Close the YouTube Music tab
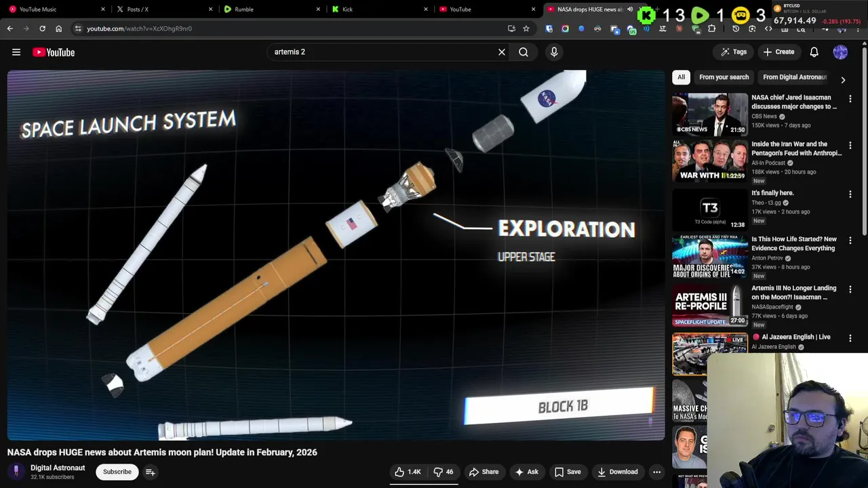868x488 pixels. coord(103,9)
